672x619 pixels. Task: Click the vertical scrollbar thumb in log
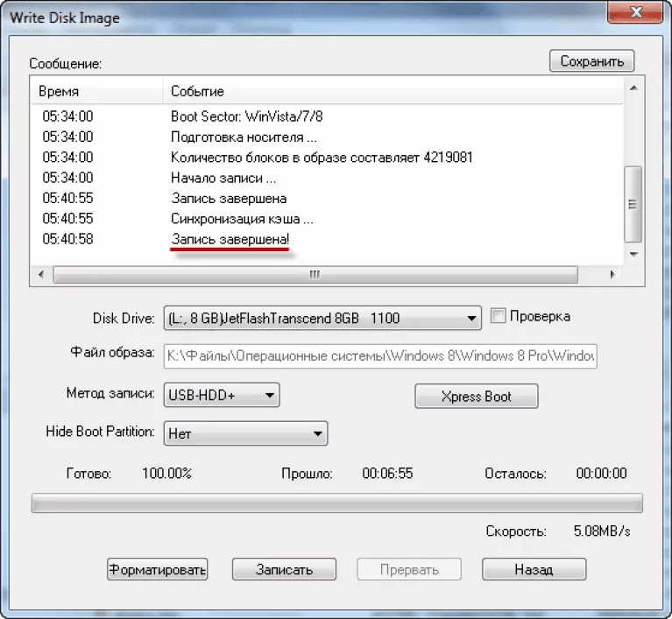[633, 204]
